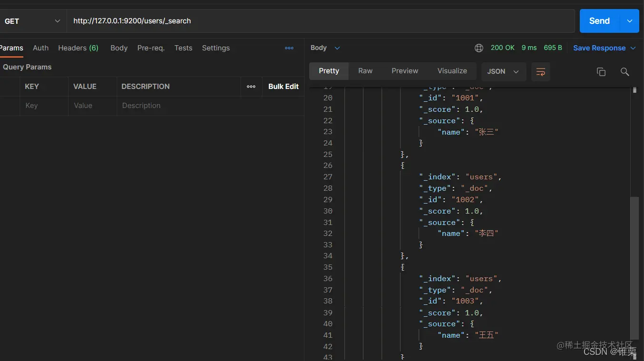Image resolution: width=644 pixels, height=361 pixels.
Task: Search within the response body
Action: click(x=625, y=72)
